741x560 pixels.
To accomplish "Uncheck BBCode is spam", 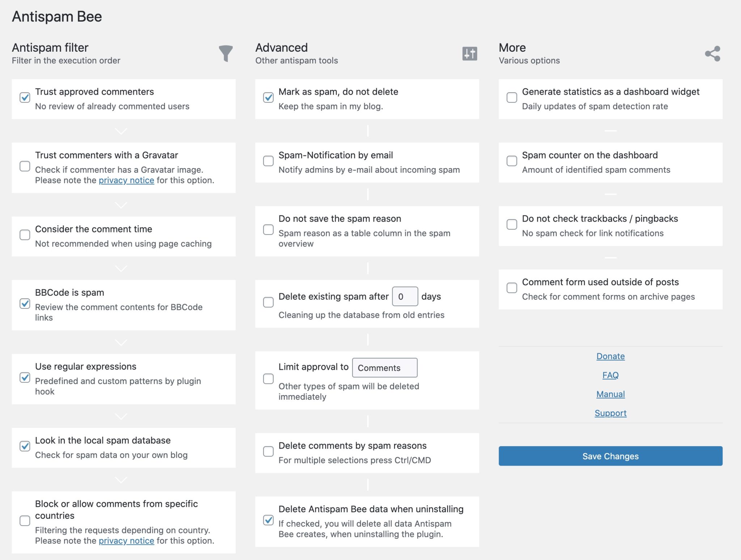I will coord(25,304).
